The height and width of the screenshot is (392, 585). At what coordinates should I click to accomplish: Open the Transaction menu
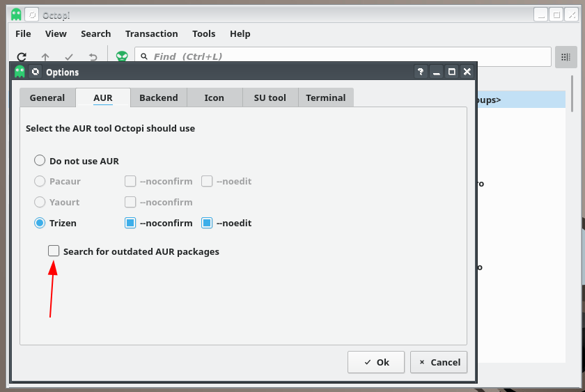pyautogui.click(x=152, y=33)
